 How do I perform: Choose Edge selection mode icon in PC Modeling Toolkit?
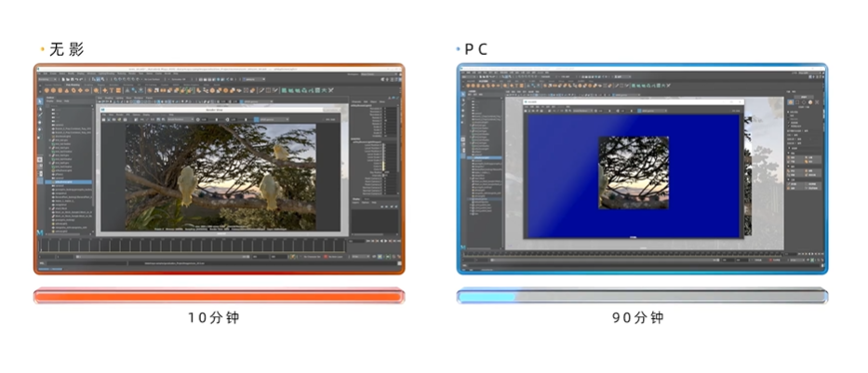(803, 102)
